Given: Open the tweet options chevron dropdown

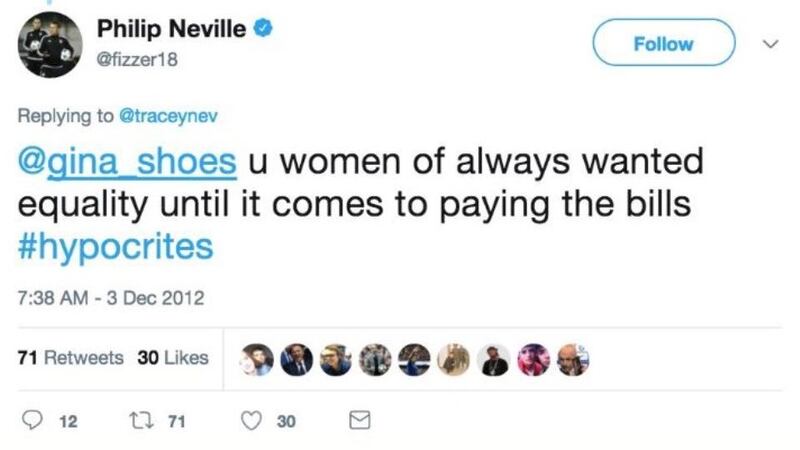Looking at the screenshot, I should click(x=769, y=44).
